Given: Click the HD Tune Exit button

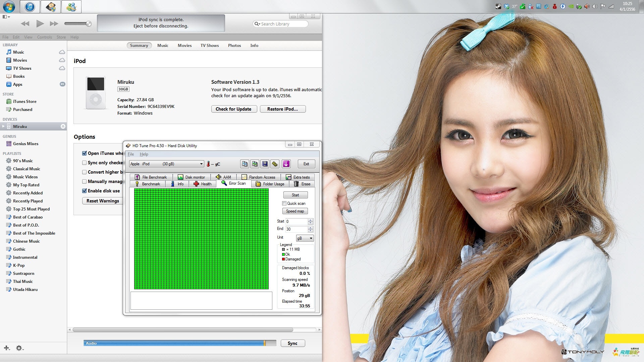Looking at the screenshot, I should pyautogui.click(x=306, y=164).
